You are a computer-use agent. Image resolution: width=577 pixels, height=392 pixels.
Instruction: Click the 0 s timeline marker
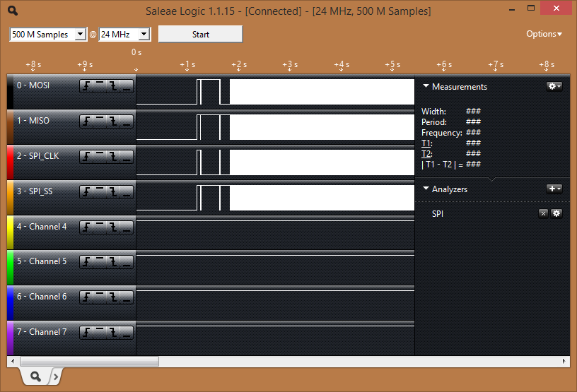click(136, 52)
